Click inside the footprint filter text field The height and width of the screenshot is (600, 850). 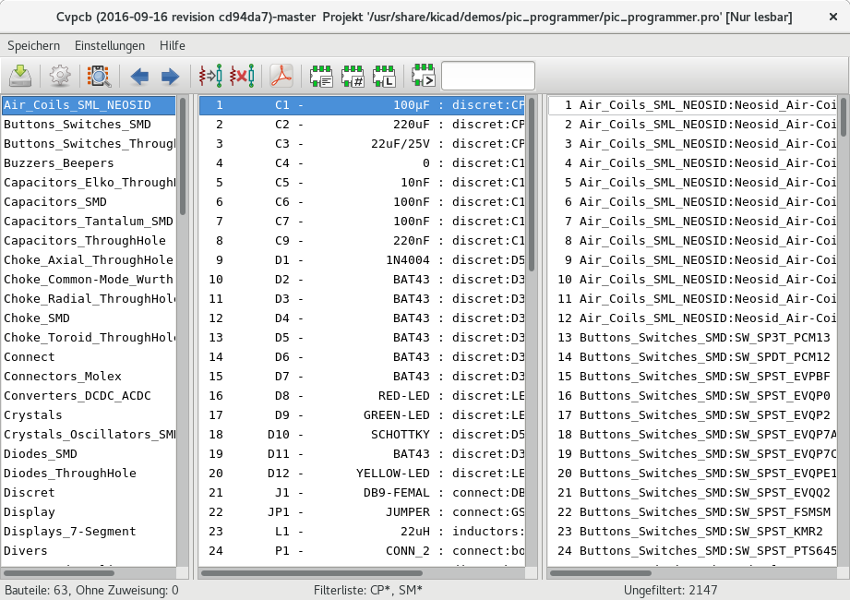click(487, 74)
